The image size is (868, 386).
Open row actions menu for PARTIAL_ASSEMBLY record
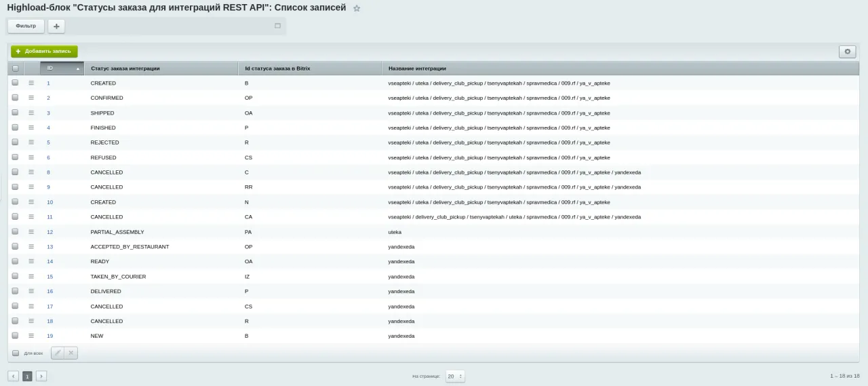tap(31, 231)
